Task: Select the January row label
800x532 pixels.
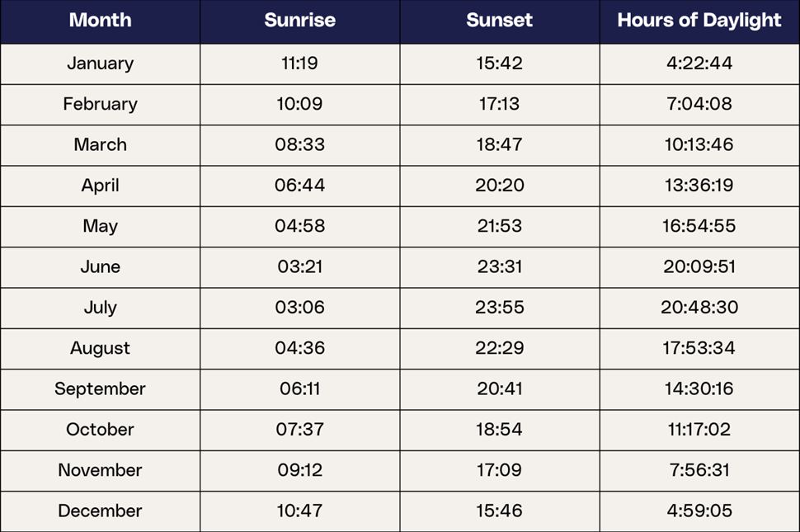Action: (100, 64)
